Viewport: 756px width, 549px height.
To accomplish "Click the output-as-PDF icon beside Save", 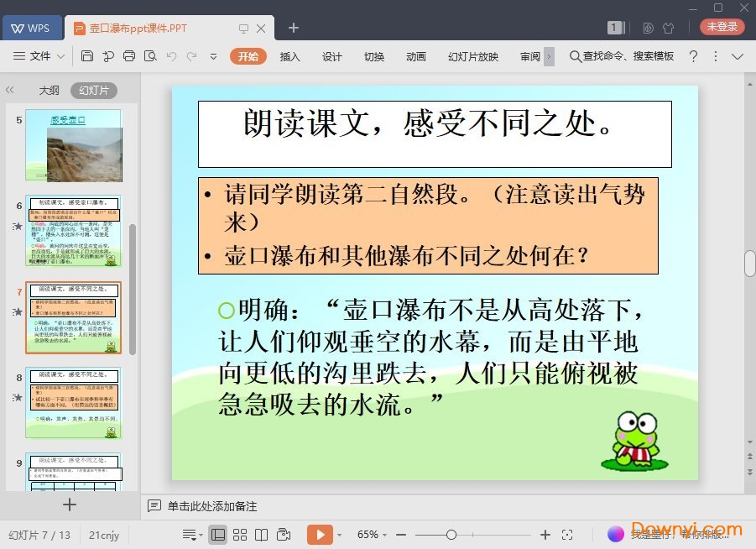I will [x=108, y=56].
